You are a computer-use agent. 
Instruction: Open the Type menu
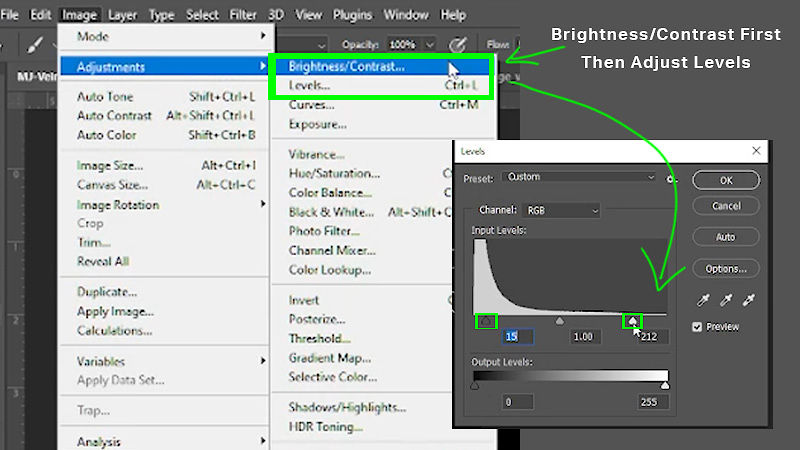[x=161, y=15]
